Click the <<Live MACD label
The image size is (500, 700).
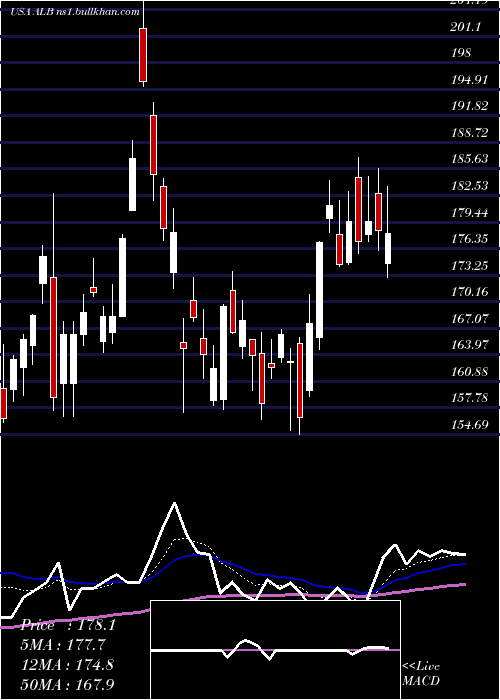[x=421, y=674]
